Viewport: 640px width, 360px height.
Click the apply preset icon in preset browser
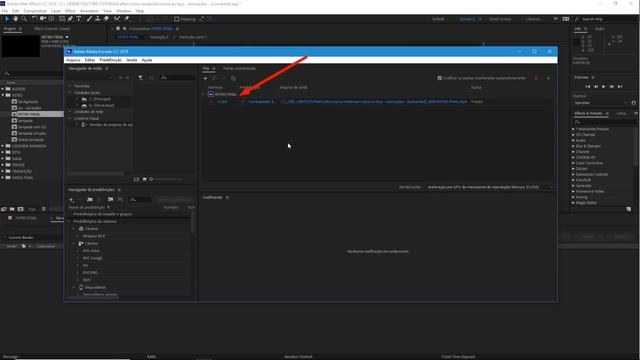point(175,200)
